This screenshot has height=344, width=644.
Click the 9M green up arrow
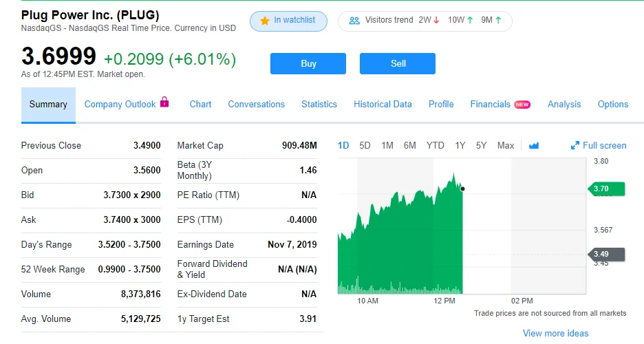tap(498, 20)
